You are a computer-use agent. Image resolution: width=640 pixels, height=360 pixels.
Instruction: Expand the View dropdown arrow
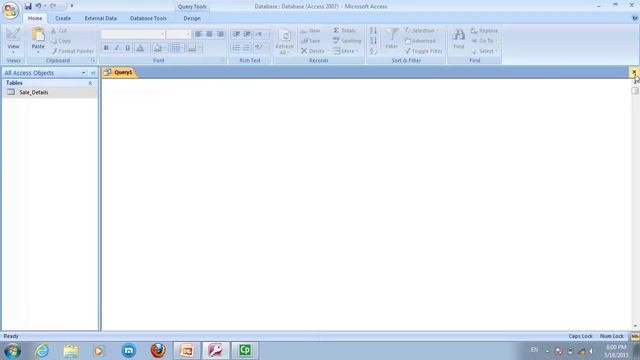(13, 52)
